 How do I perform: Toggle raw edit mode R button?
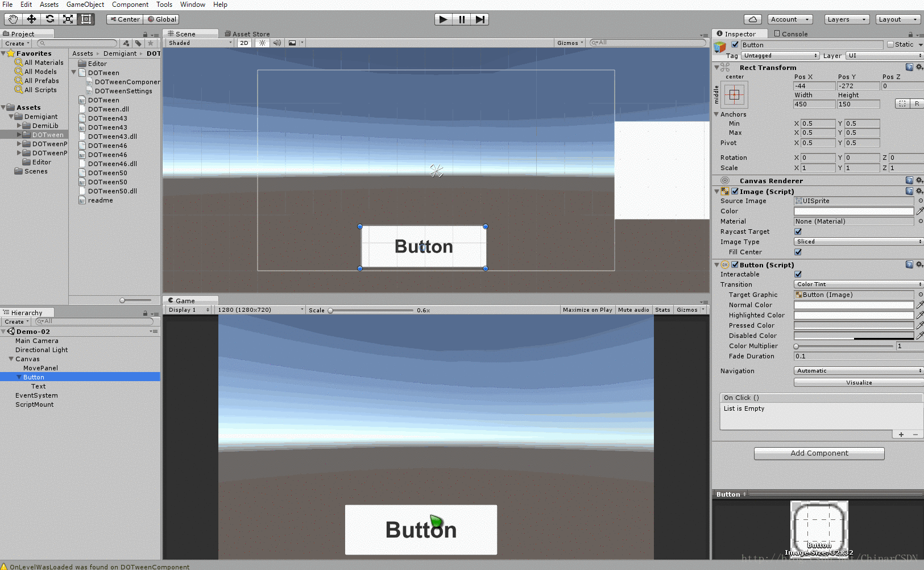coord(917,104)
